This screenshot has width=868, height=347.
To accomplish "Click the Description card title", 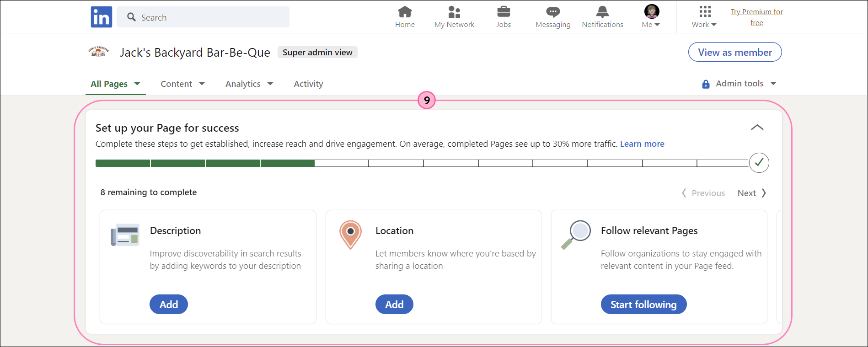I will (175, 230).
